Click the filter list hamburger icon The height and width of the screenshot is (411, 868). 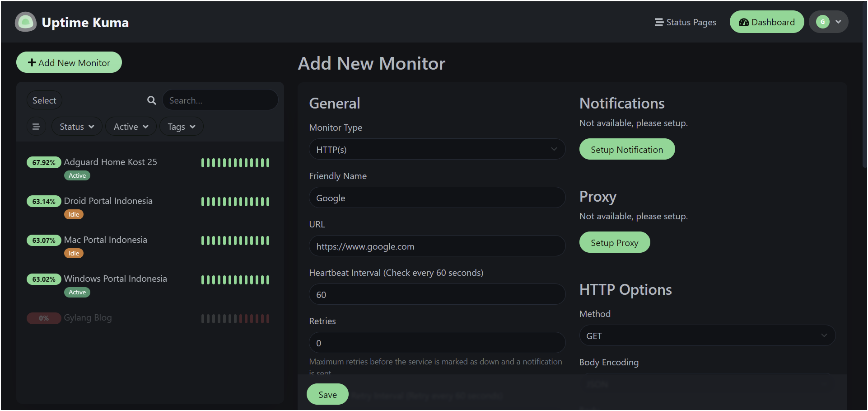[x=36, y=127]
